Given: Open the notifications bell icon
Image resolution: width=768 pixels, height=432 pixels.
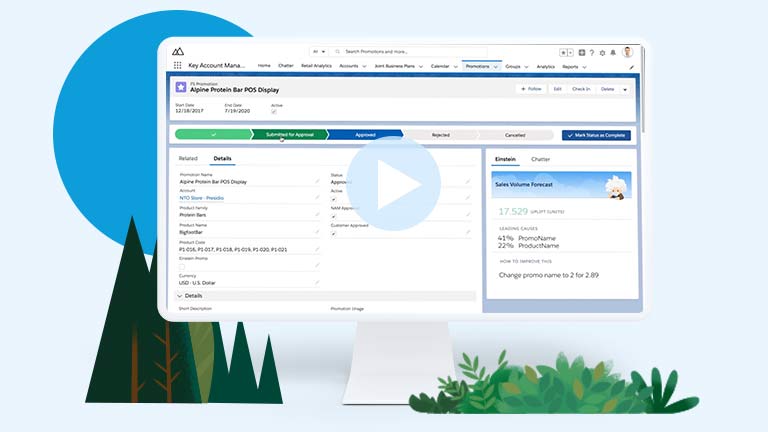Looking at the screenshot, I should [611, 52].
